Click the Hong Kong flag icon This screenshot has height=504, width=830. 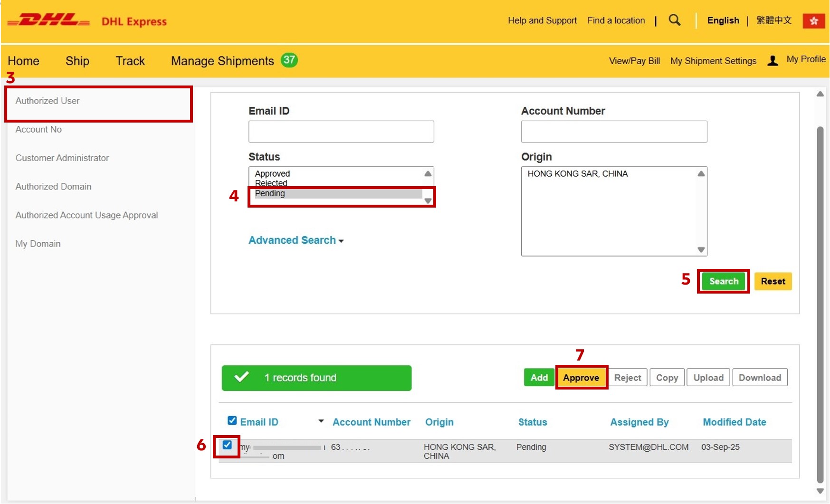813,21
